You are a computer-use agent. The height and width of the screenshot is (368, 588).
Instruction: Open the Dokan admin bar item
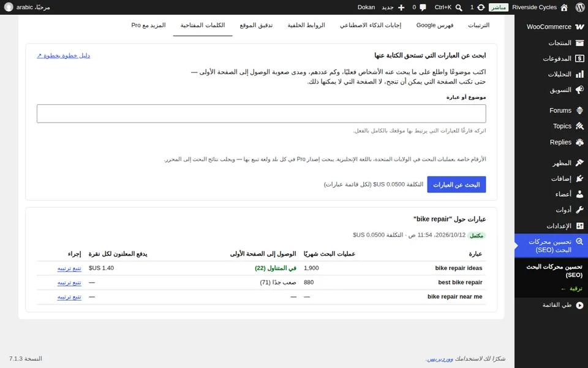[366, 7]
